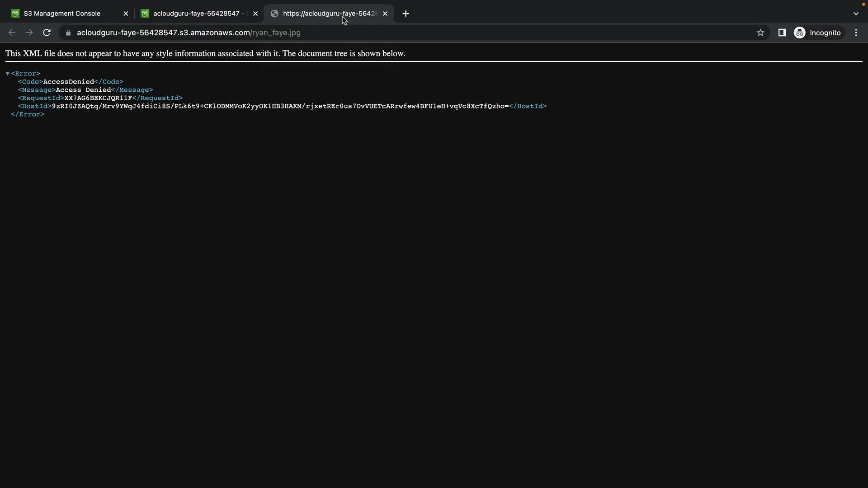Close the acloudguru-faye bucket tab
The height and width of the screenshot is (488, 868).
[255, 14]
